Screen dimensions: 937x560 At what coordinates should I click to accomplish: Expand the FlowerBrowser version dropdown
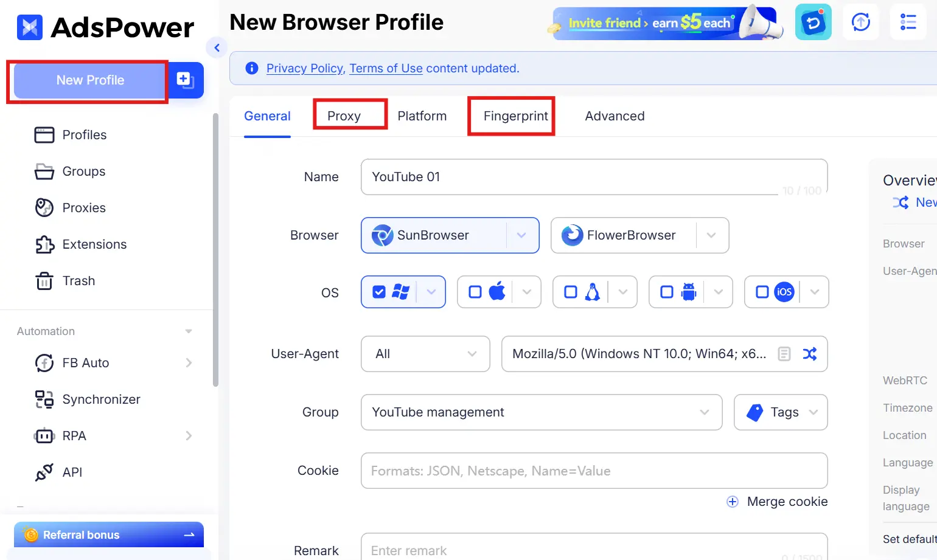click(x=711, y=235)
